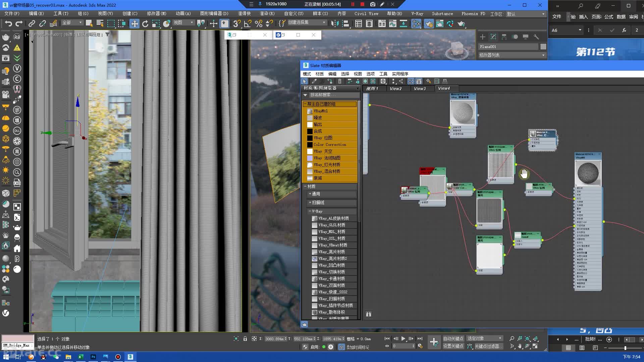Open the 选定对象 dropdown
This screenshot has width=644, height=362.
(485, 339)
